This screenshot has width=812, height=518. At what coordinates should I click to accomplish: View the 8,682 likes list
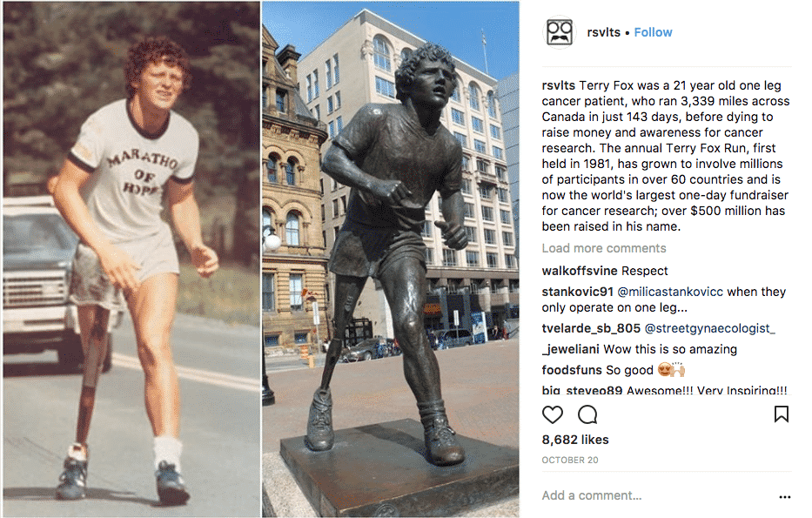(x=575, y=440)
